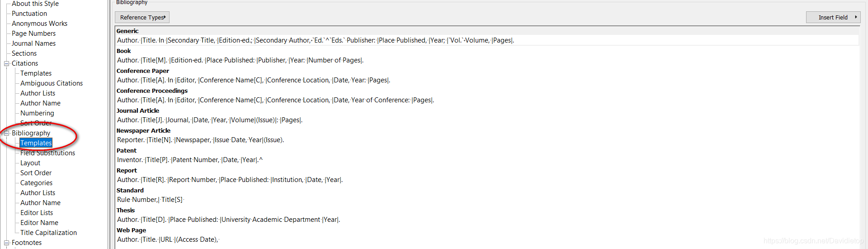
Task: Open Author Lists under Bibliography
Action: click(38, 193)
